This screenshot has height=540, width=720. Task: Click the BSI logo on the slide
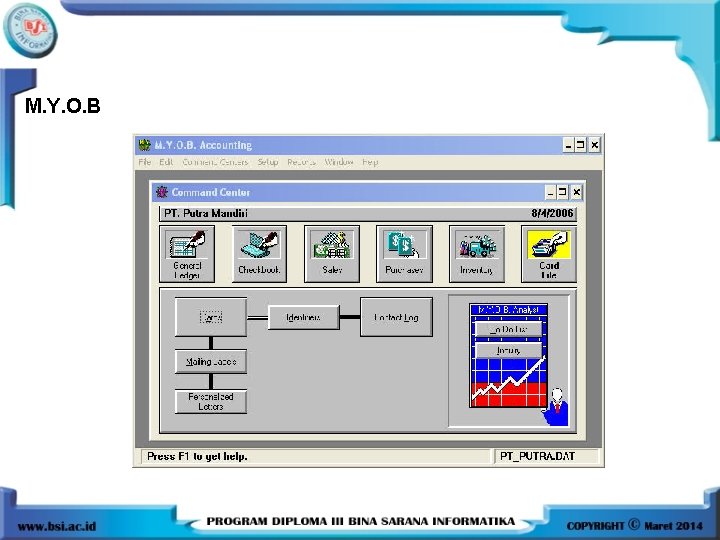coord(30,31)
